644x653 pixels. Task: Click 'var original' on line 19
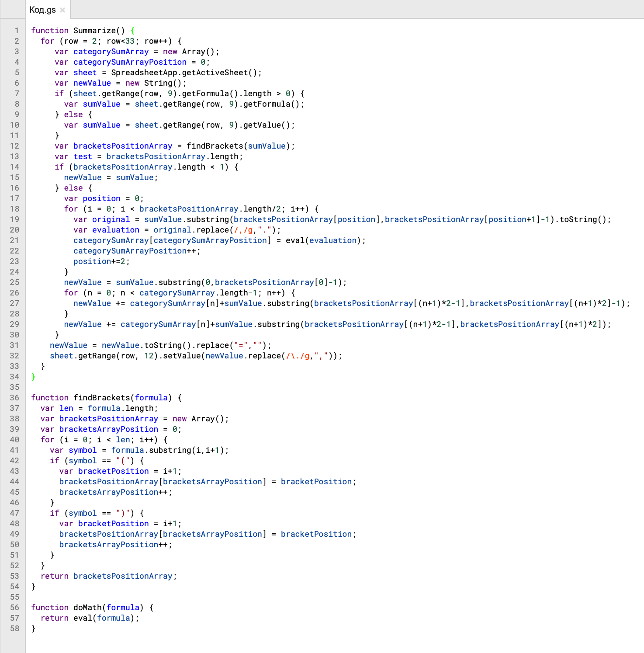click(x=101, y=219)
